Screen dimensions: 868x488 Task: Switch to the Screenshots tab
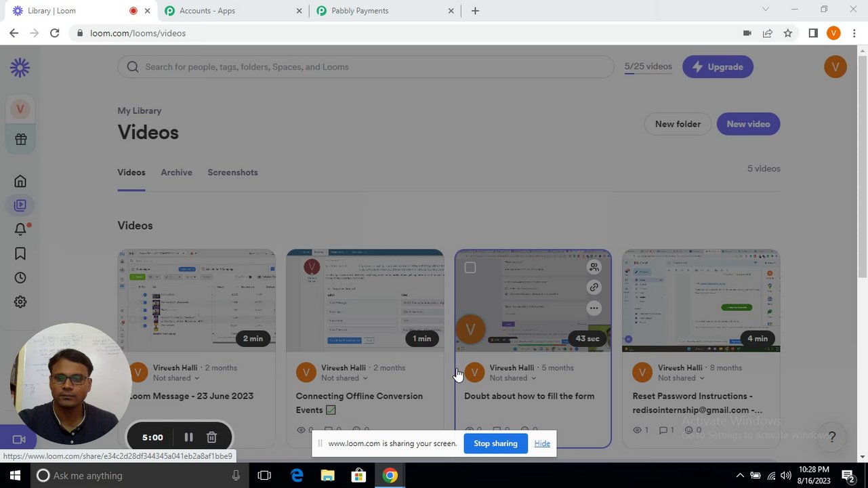[x=232, y=172]
